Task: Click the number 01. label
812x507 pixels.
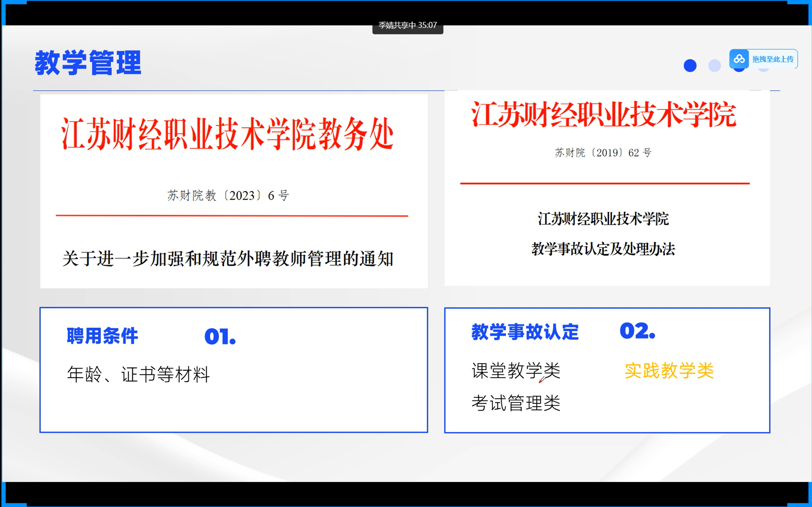Action: (220, 336)
